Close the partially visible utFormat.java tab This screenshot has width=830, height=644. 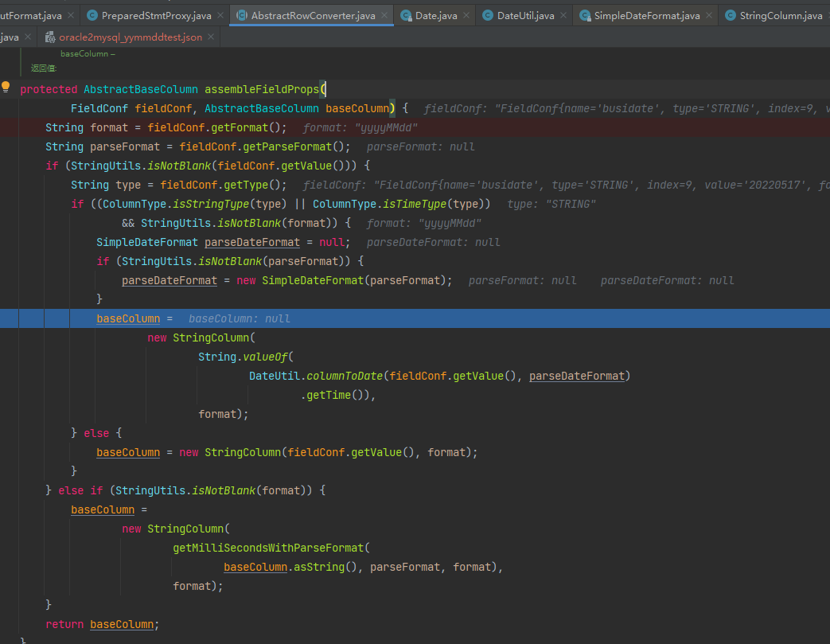point(71,16)
